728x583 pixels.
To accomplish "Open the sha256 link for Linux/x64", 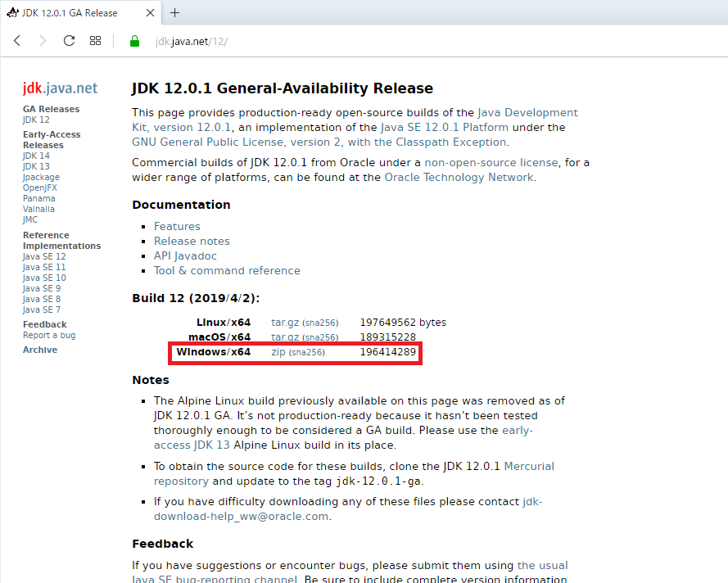I will (320, 323).
